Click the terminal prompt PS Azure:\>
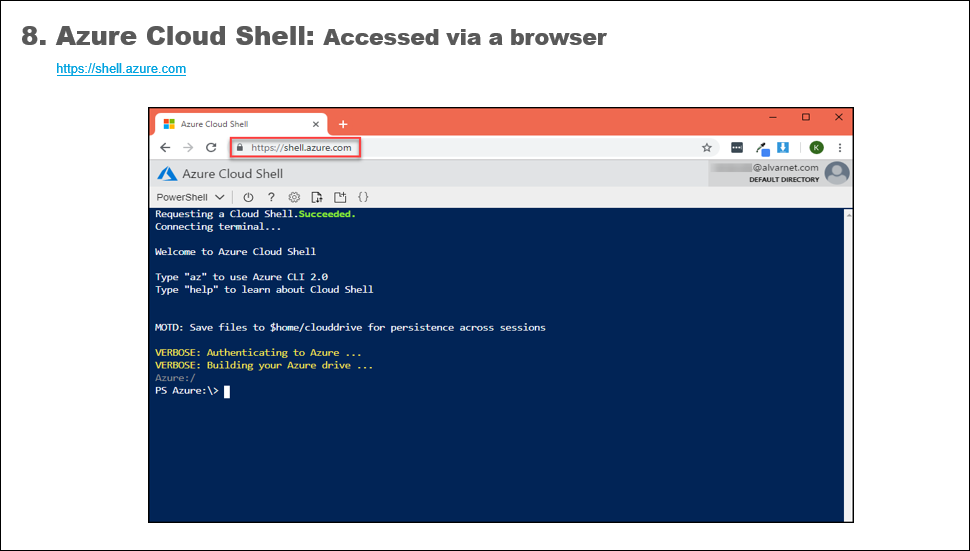The width and height of the screenshot is (970, 551). pos(187,391)
